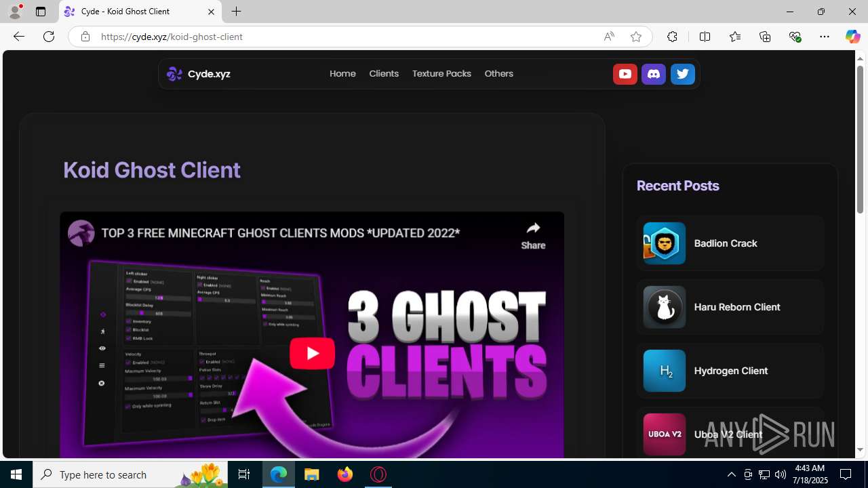
Task: Add this page to favorites
Action: (635, 37)
